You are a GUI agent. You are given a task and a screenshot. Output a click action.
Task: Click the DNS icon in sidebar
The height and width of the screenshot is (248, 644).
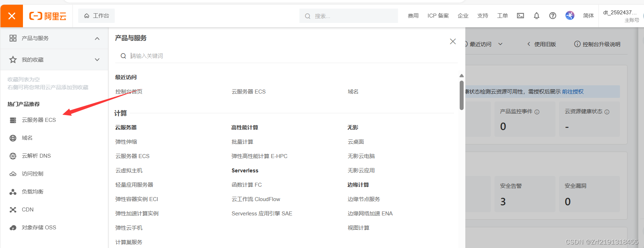click(13, 156)
